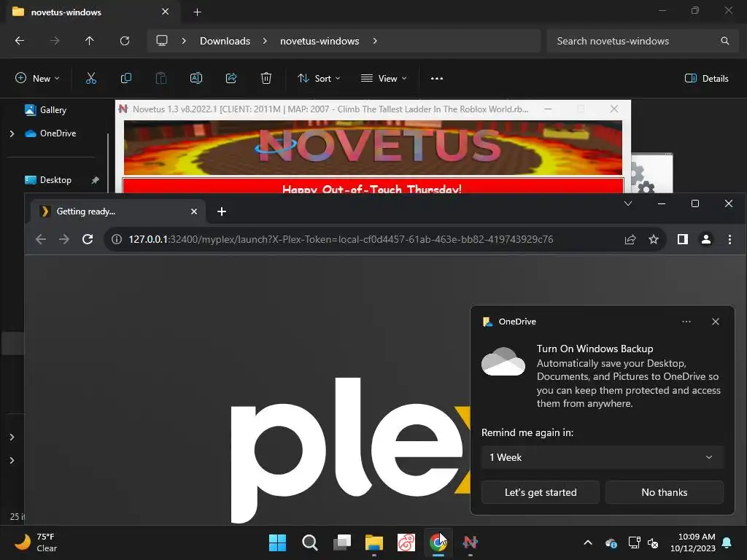The width and height of the screenshot is (747, 560).
Task: Bookmark this Plex page with the star
Action: pyautogui.click(x=654, y=239)
